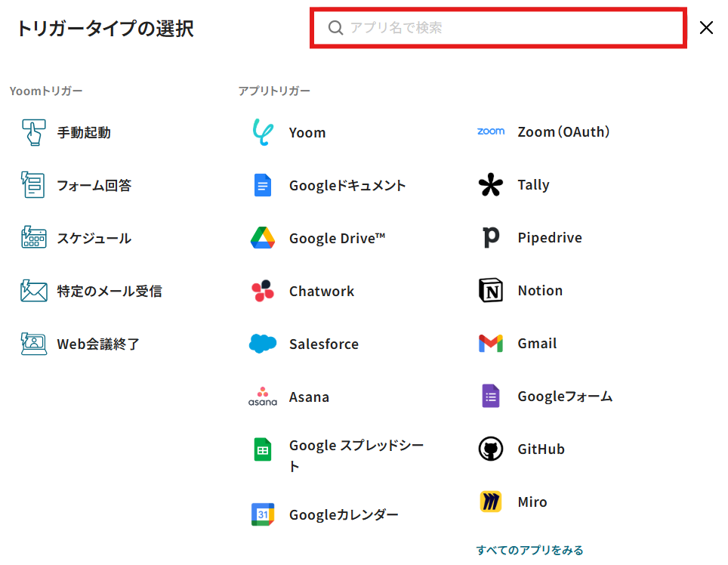This screenshot has width=728, height=565.
Task: Pick Googleドキュメント as the app trigger
Action: (x=347, y=185)
